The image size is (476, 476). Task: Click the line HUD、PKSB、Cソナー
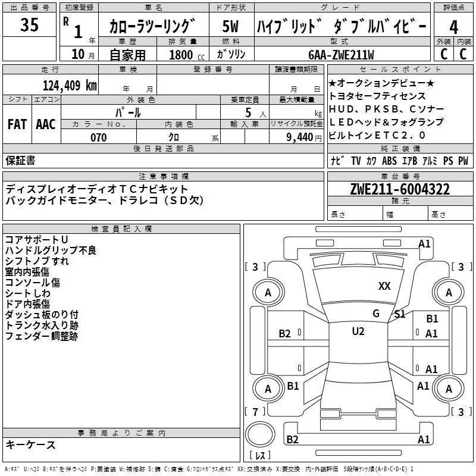coord(386,109)
